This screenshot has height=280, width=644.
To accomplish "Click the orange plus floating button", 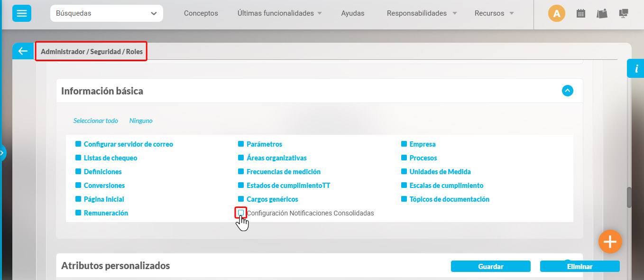I will (610, 242).
